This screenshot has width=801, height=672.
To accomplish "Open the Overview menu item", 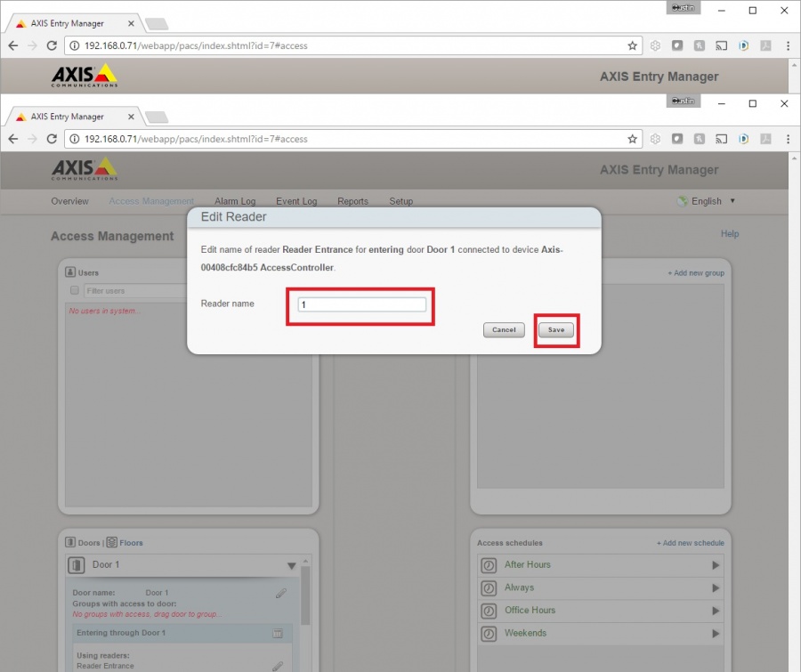I will point(70,201).
